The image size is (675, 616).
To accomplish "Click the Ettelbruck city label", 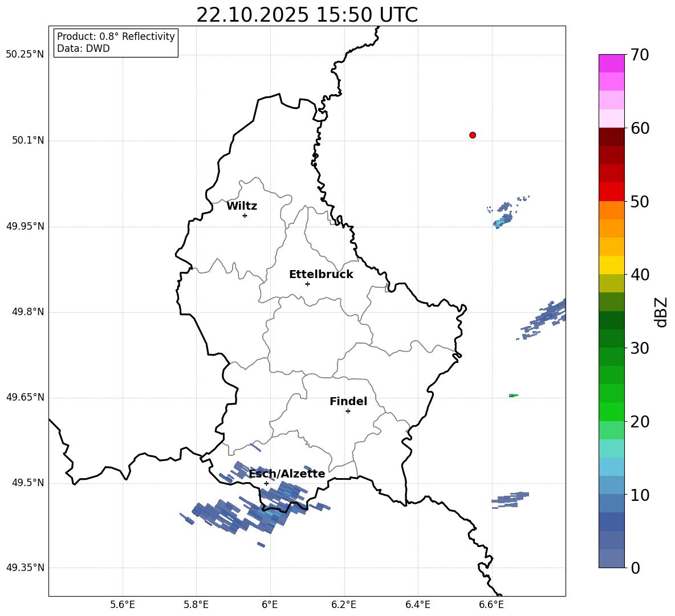I will (x=321, y=275).
